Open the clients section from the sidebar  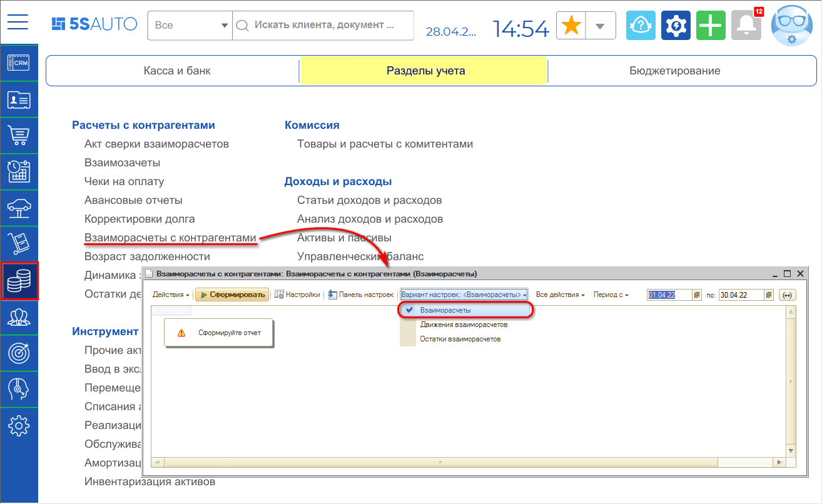point(19,99)
